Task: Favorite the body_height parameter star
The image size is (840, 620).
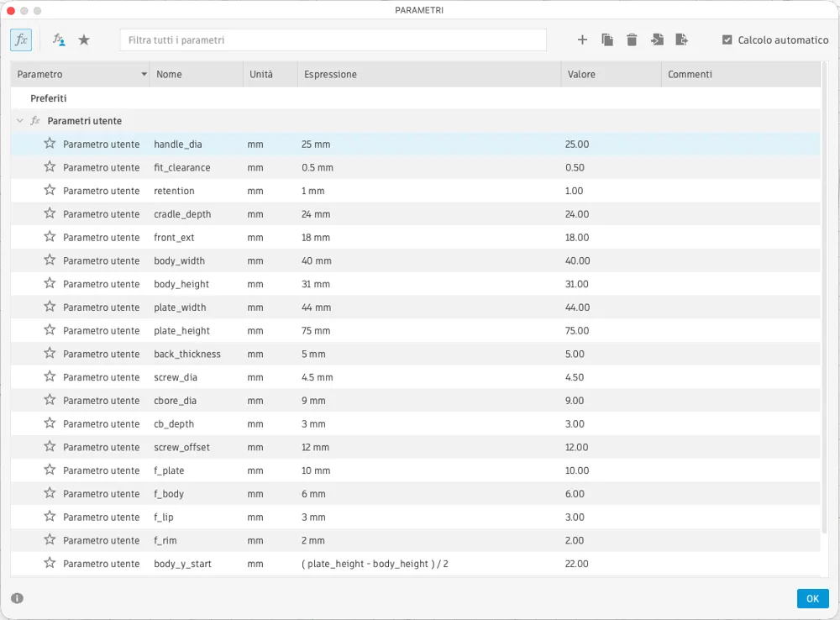Action: (50, 283)
